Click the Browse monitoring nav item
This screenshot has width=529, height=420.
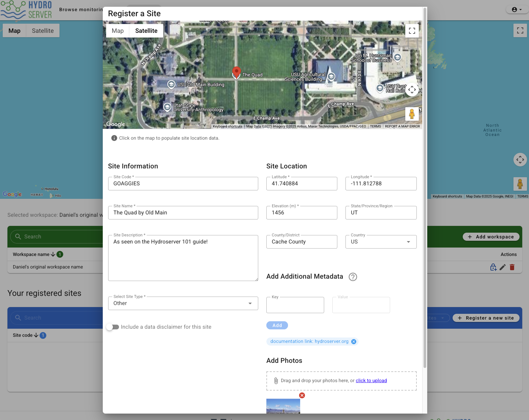pos(81,9)
